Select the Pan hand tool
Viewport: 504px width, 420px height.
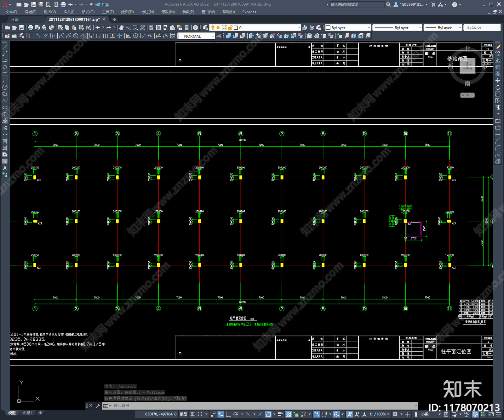(121, 28)
